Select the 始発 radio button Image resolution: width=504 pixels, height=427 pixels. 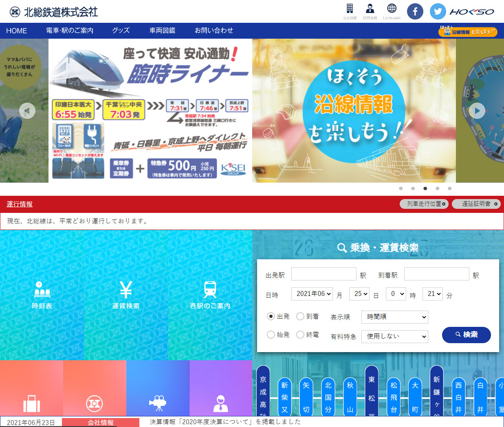point(271,335)
